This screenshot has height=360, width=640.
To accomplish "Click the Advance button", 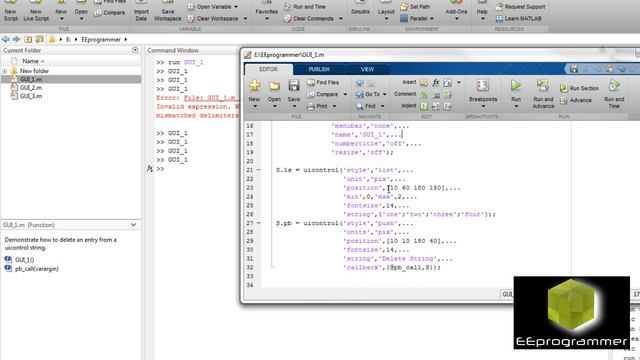I will pyautogui.click(x=576, y=100).
